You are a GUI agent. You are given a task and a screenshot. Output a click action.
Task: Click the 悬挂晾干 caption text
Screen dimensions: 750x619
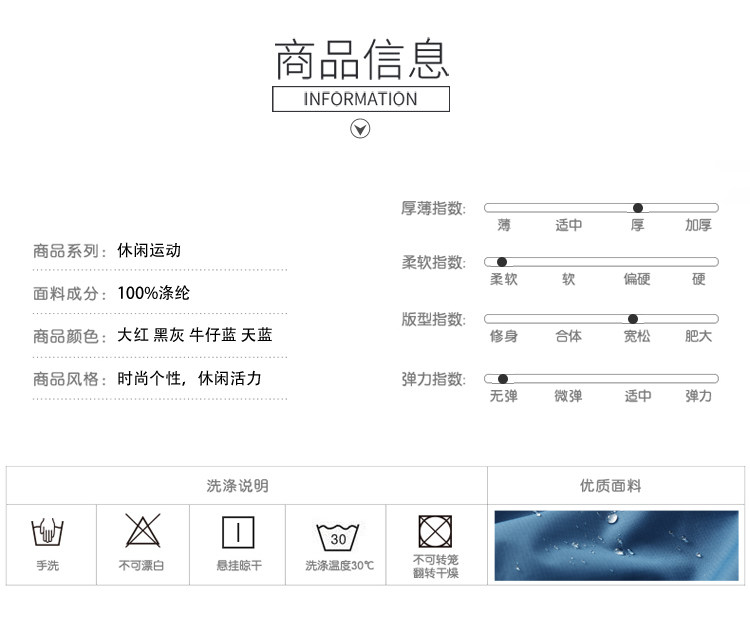(x=239, y=565)
